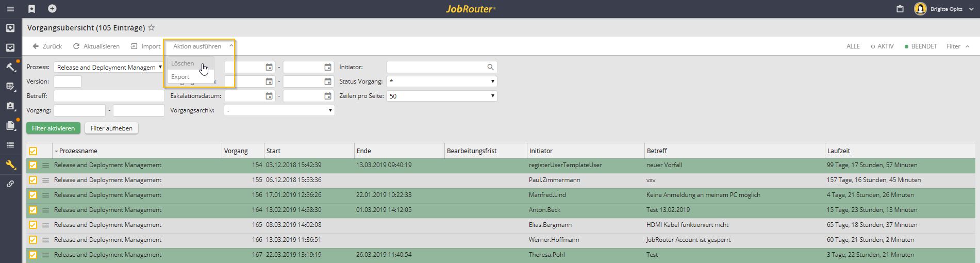
Task: Open row menu icon for Vorgang 164
Action: pyautogui.click(x=45, y=210)
